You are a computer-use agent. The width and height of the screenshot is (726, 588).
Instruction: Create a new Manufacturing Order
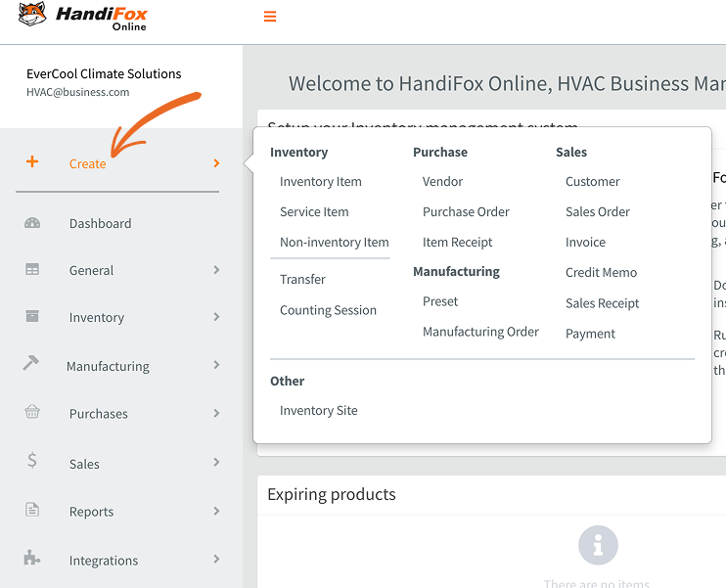pos(480,332)
